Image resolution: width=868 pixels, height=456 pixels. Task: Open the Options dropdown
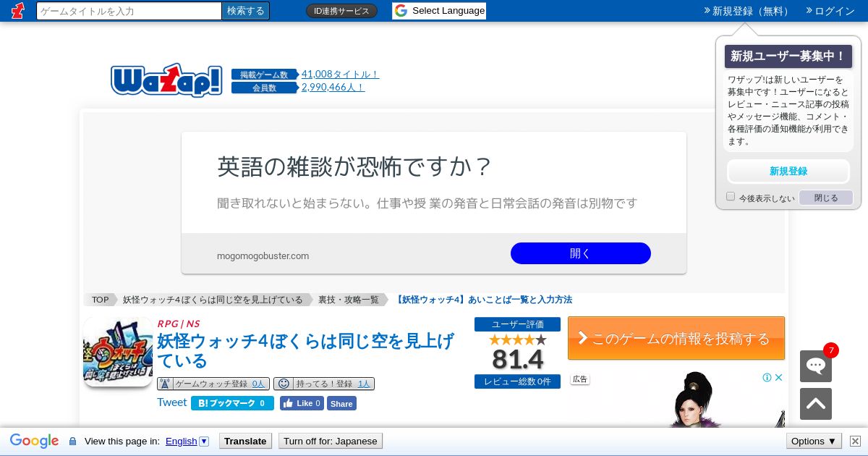(814, 441)
